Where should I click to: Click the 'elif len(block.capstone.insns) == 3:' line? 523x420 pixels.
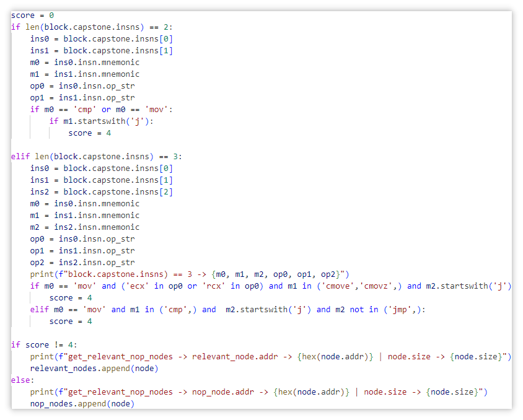click(97, 157)
